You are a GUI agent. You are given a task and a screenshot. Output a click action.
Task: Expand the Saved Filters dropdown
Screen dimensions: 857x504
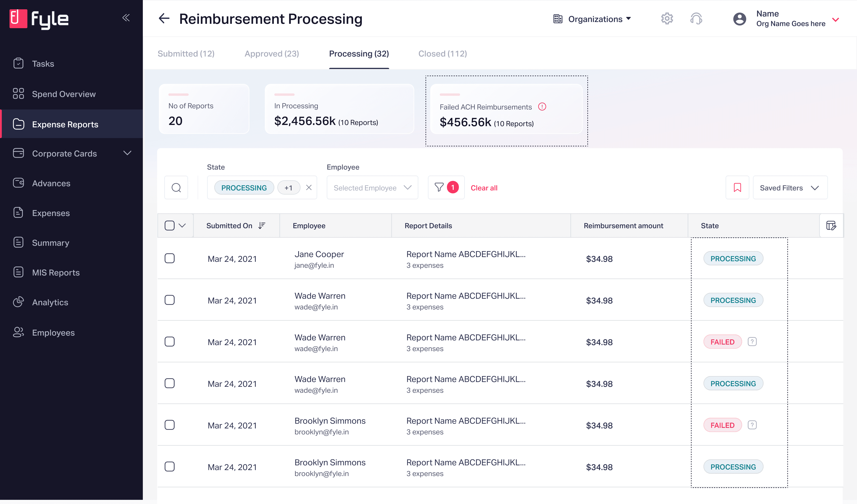pos(790,188)
